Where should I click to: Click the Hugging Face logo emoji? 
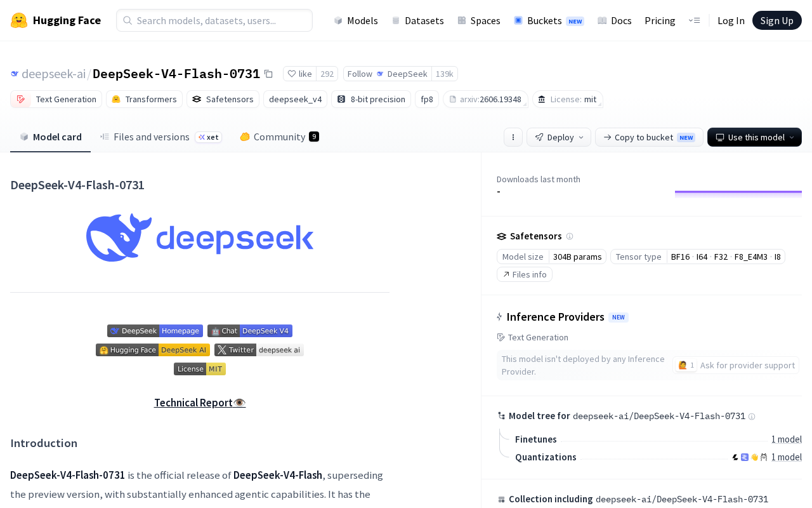[x=19, y=20]
